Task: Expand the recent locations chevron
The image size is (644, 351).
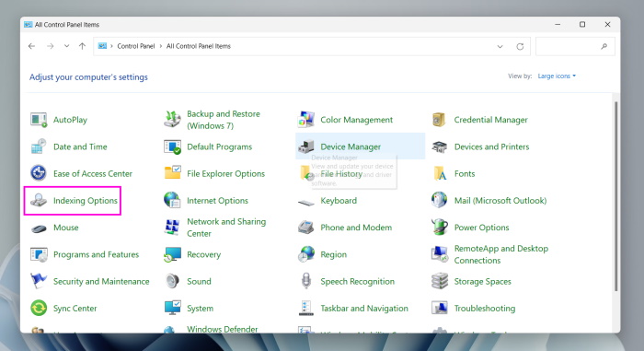Action: (66, 46)
